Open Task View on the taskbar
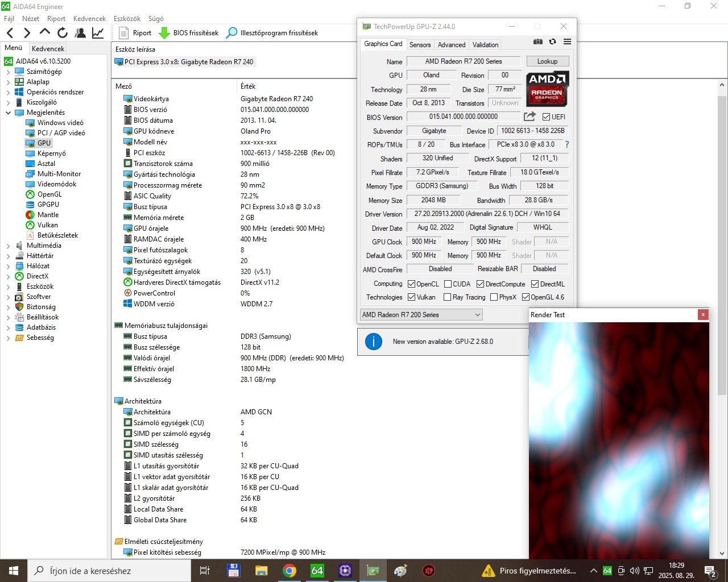 click(205, 571)
